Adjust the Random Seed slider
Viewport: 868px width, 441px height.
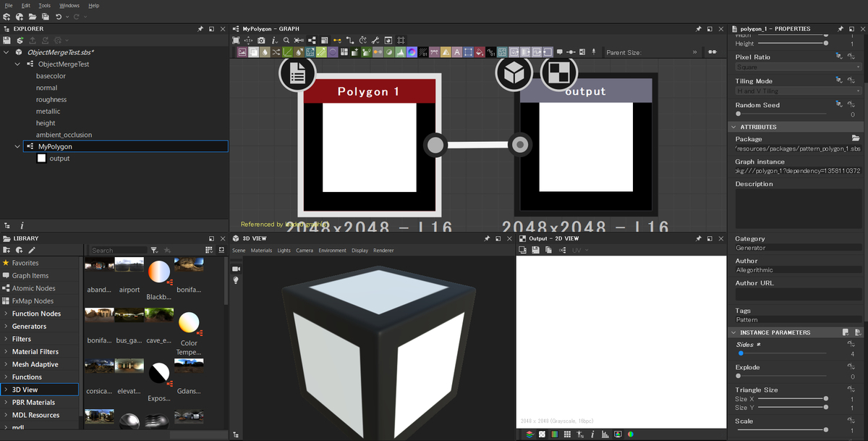point(781,114)
